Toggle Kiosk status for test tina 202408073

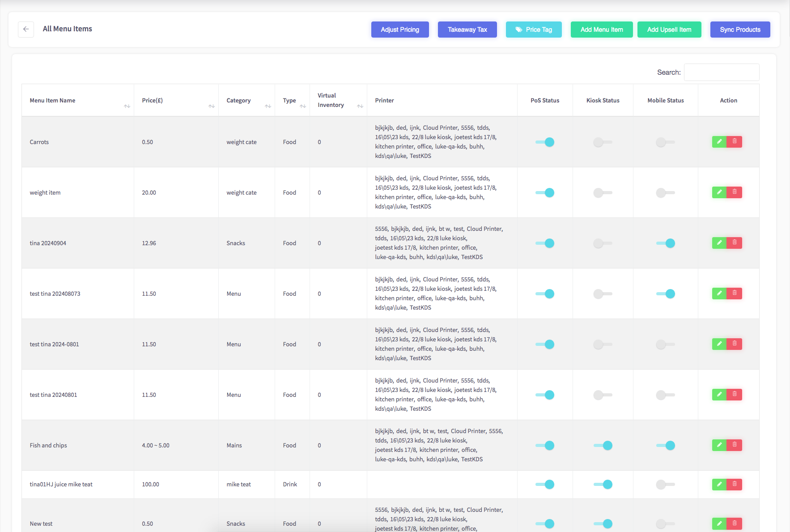click(603, 294)
